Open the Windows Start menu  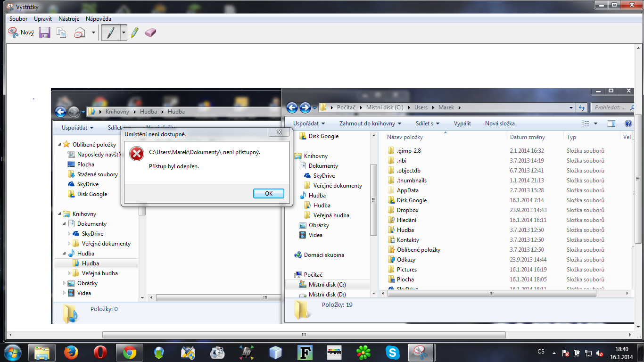[12, 352]
